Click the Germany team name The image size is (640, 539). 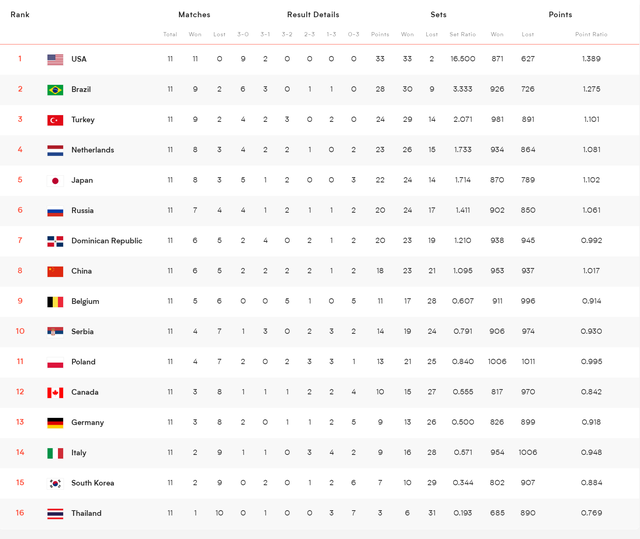(x=87, y=423)
